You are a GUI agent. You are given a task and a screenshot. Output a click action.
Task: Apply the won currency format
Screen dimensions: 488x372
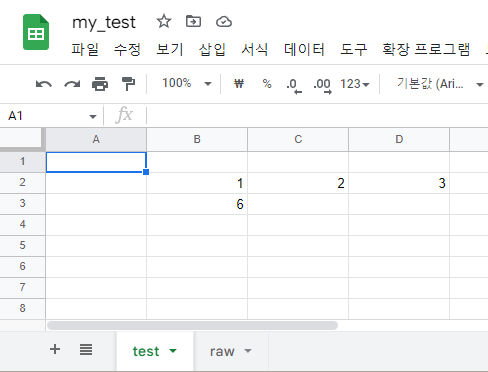click(x=239, y=83)
